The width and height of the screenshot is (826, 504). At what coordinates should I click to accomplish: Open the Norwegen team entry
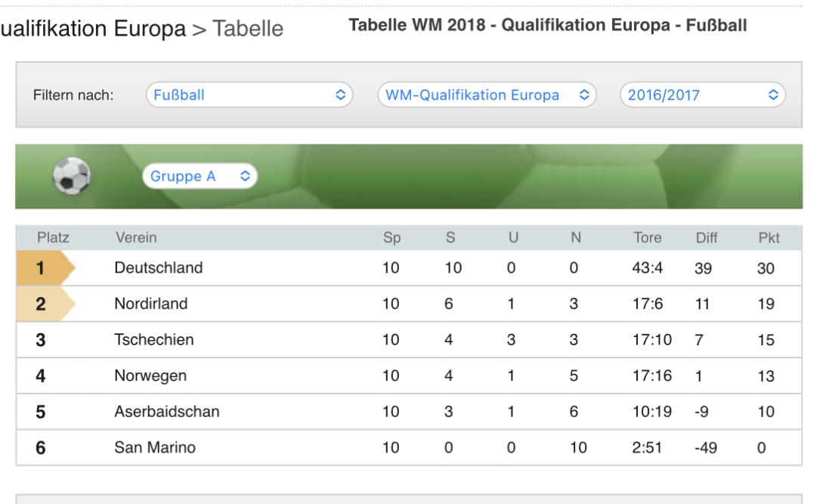point(150,376)
